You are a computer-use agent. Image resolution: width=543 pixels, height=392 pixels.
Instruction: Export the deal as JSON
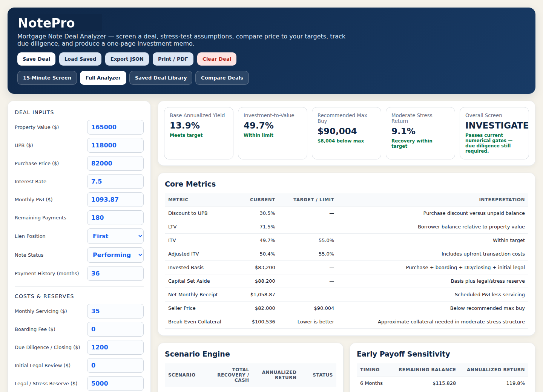tap(127, 59)
